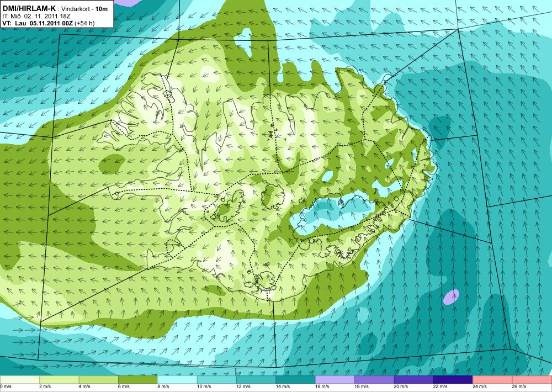Select the dark teal 14–16 m/s legend swatch
The height and width of the screenshot is (392, 552).
pos(296,380)
